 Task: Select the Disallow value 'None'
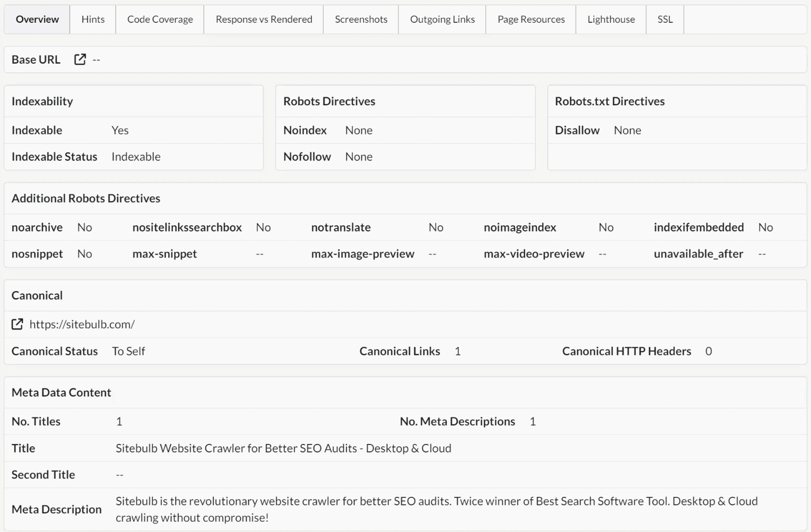627,130
